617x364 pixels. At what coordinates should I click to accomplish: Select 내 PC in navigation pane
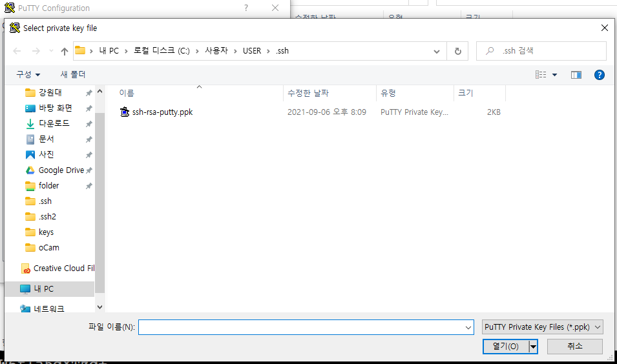click(x=43, y=289)
